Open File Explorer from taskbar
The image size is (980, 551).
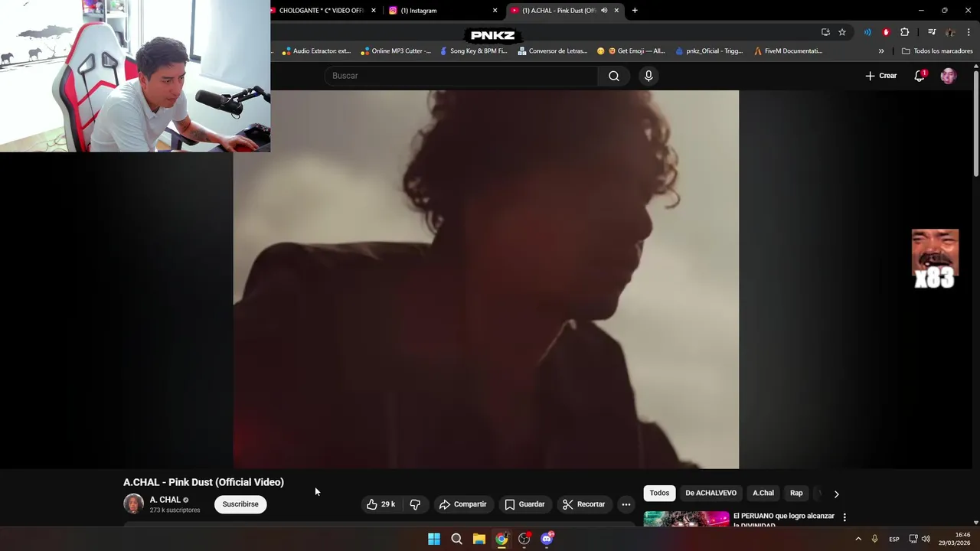[x=479, y=539]
